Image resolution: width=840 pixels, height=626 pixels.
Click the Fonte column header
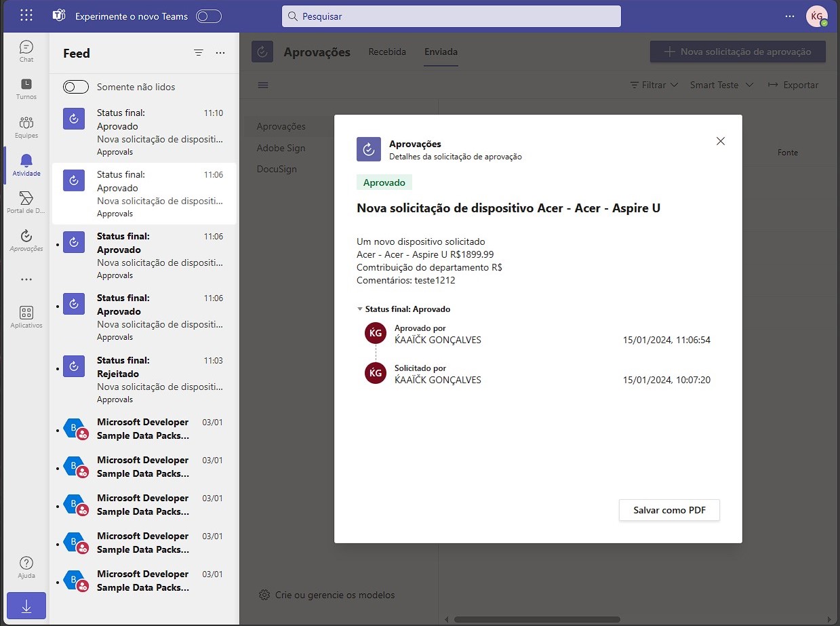coord(788,153)
